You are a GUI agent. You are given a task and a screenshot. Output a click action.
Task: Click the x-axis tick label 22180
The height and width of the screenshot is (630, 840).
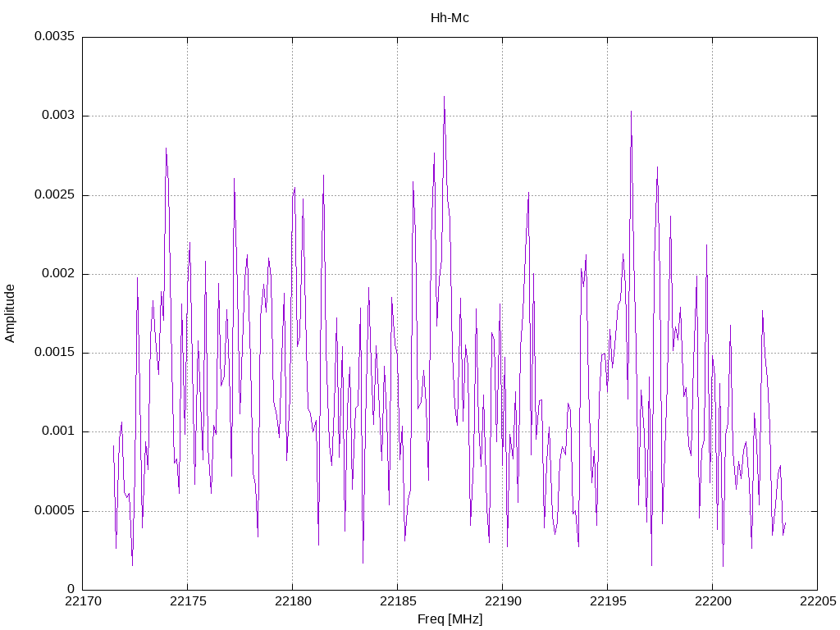pos(293,601)
